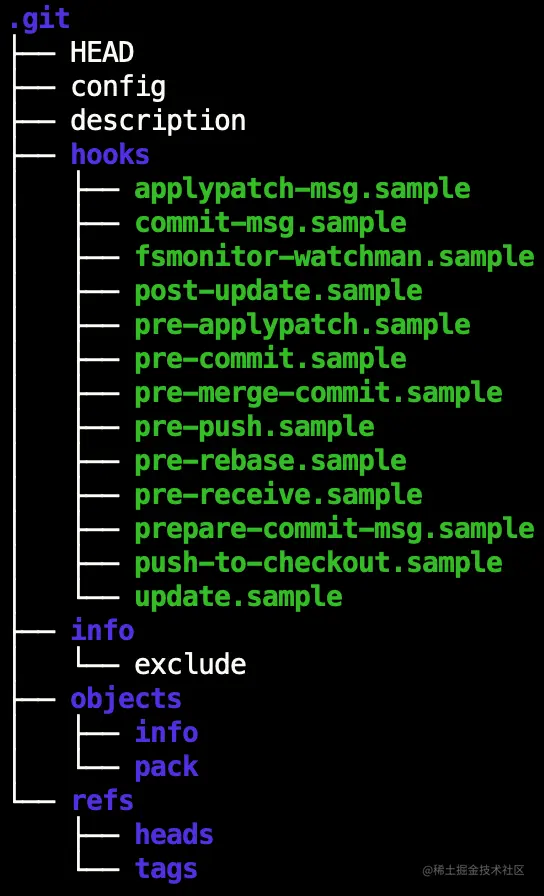
Task: Click commit-msg.sample file
Action: click(x=270, y=223)
